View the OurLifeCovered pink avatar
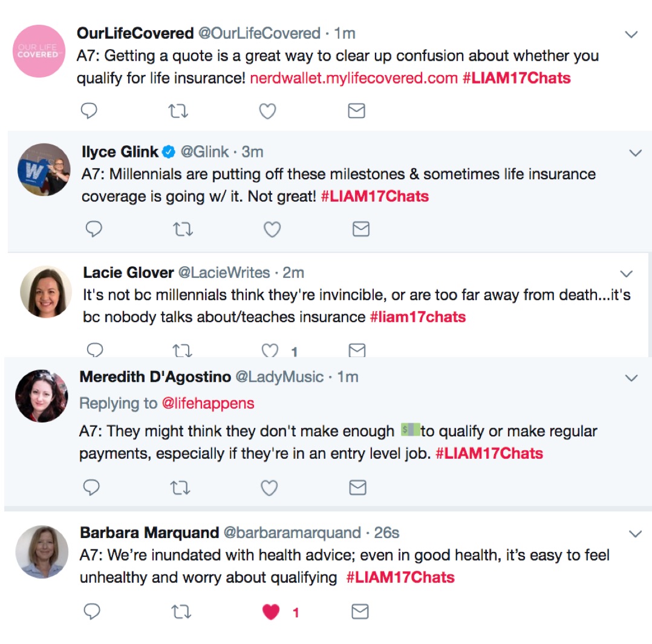The height and width of the screenshot is (644, 652). pos(39,51)
